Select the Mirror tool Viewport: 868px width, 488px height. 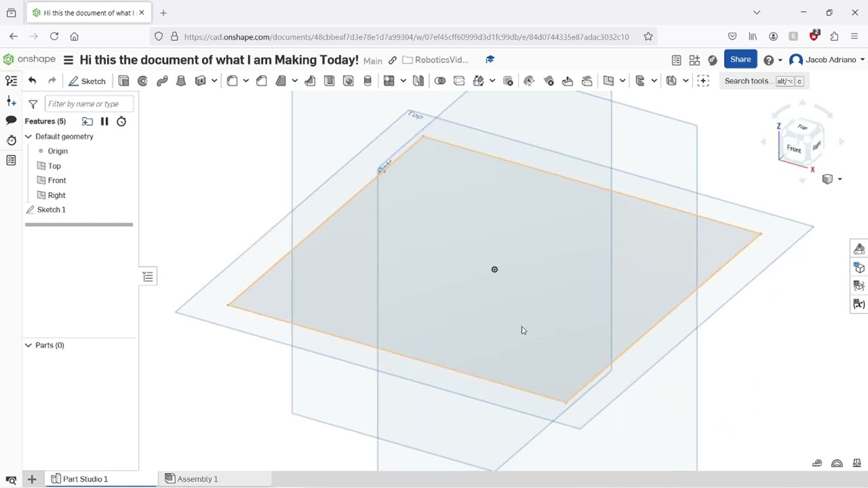(418, 81)
